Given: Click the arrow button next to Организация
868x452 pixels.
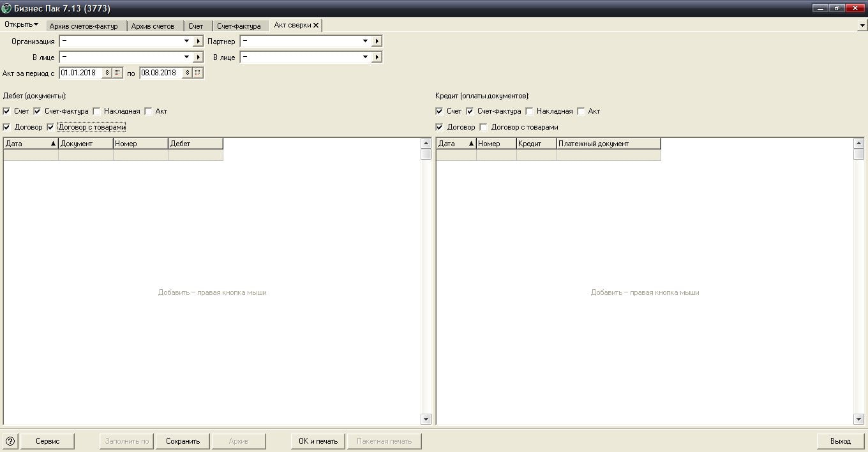Looking at the screenshot, I should click(x=198, y=41).
